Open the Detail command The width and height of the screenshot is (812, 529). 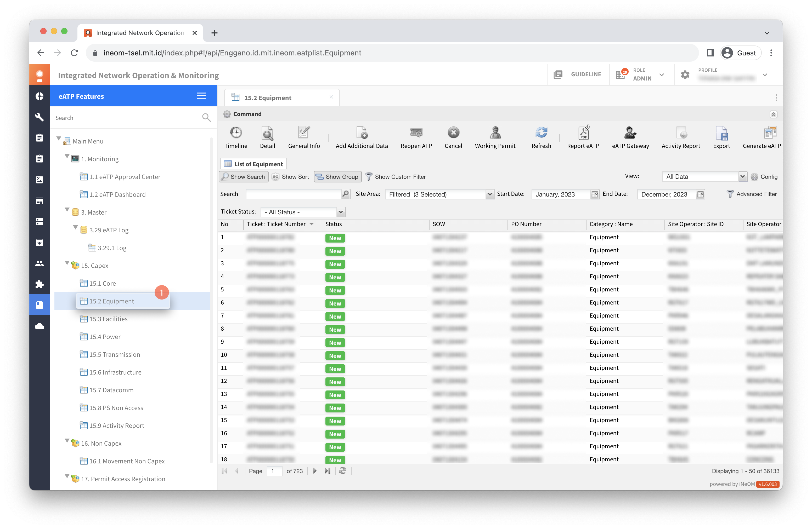(267, 137)
